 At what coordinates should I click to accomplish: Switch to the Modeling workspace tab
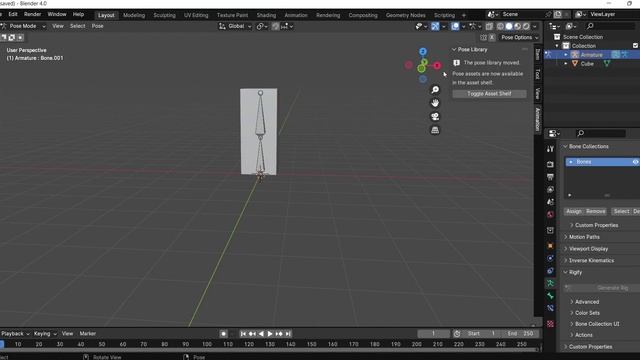click(134, 15)
